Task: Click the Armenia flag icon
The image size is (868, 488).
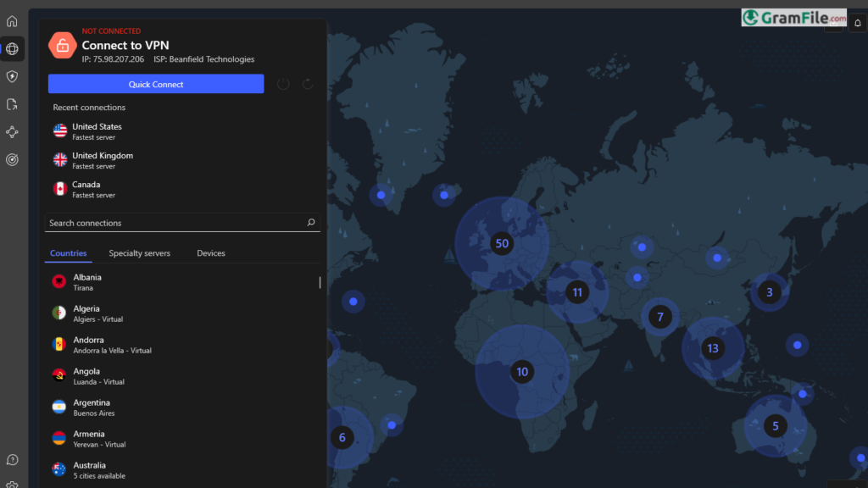Action: [58, 438]
